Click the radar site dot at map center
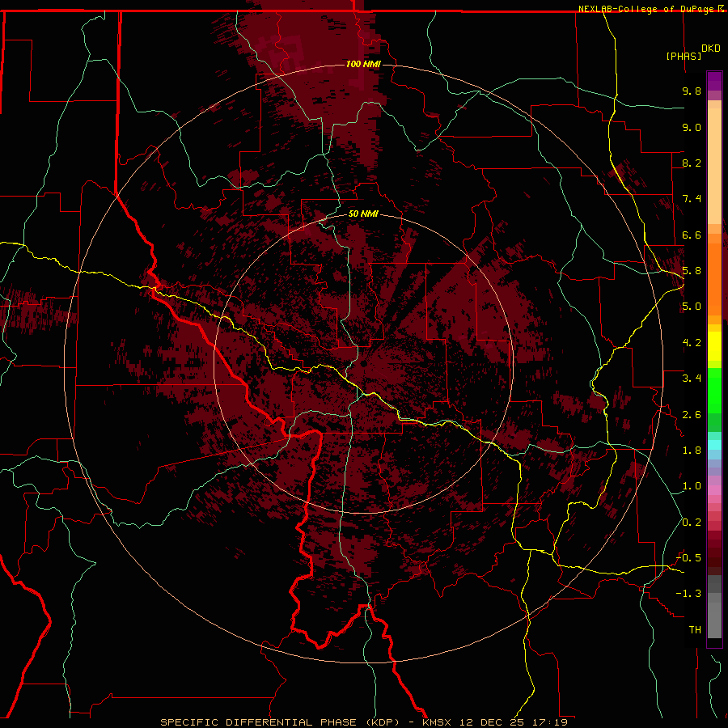Image resolution: width=728 pixels, height=728 pixels. point(364,364)
